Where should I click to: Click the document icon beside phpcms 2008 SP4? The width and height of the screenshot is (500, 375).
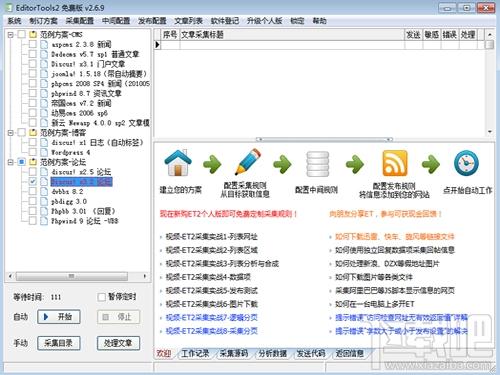44,83
